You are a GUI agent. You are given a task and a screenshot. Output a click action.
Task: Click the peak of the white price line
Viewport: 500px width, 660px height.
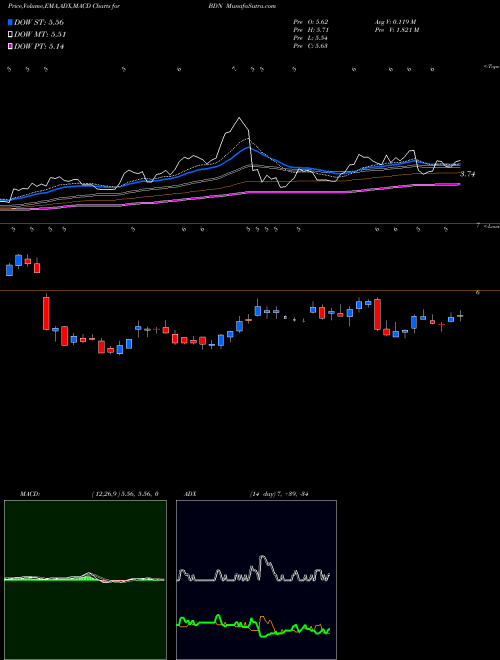240,118
